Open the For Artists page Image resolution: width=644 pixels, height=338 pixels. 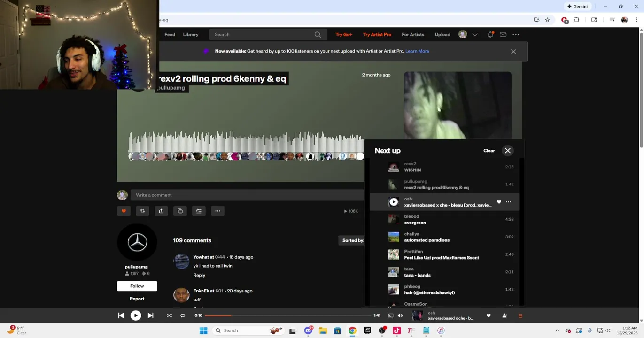413,34
